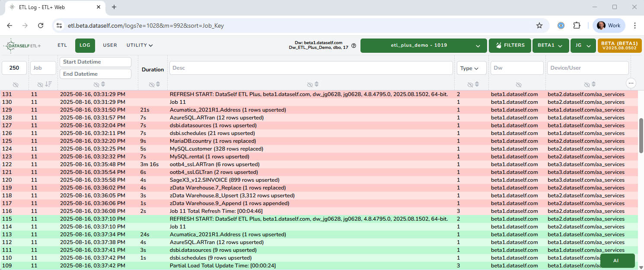The height and width of the screenshot is (270, 644).
Task: Click the FILTERS button
Action: click(x=510, y=45)
